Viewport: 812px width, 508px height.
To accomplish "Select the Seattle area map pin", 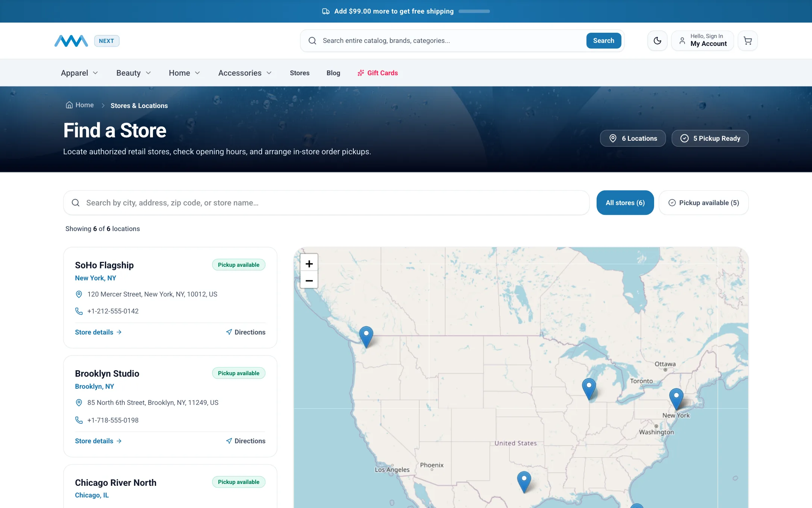I will point(366,337).
